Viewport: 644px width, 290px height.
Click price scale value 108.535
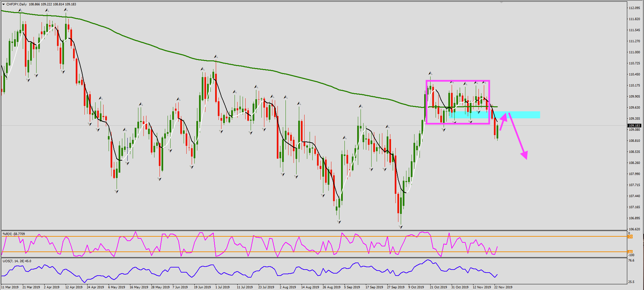tap(635, 152)
